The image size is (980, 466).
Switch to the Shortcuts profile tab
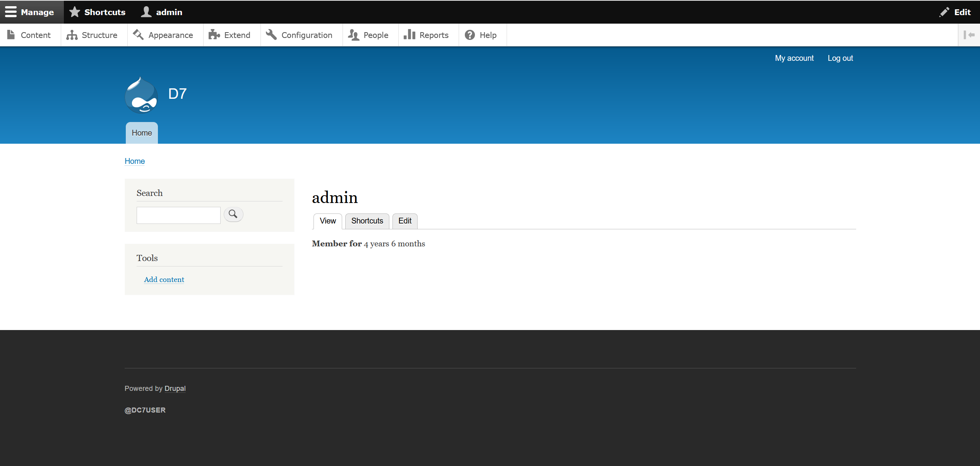click(367, 221)
